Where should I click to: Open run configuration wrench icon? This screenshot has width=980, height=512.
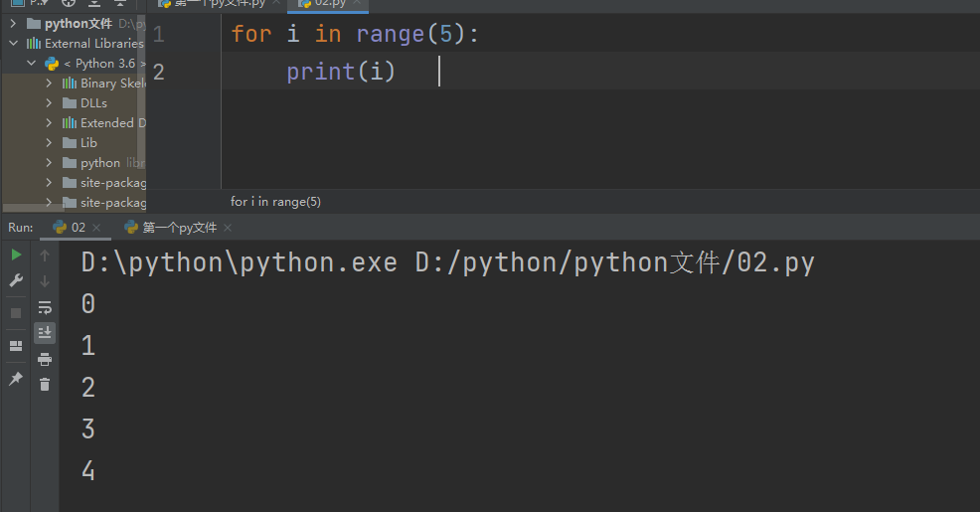(16, 281)
